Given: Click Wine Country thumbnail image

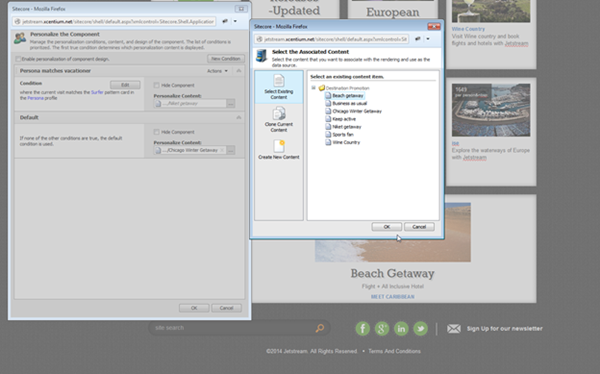Looking at the screenshot, I should (x=491, y=11).
